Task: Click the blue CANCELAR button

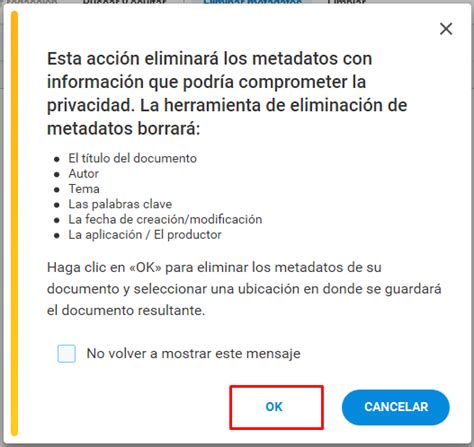Action: click(x=396, y=407)
